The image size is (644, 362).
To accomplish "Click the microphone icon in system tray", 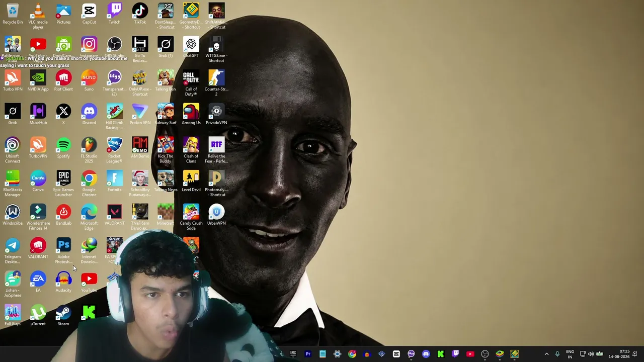I will (x=557, y=354).
